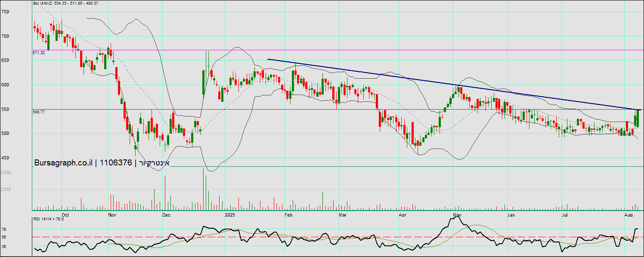
Task: Select the 671.32 resistance level label
Action: [39, 52]
